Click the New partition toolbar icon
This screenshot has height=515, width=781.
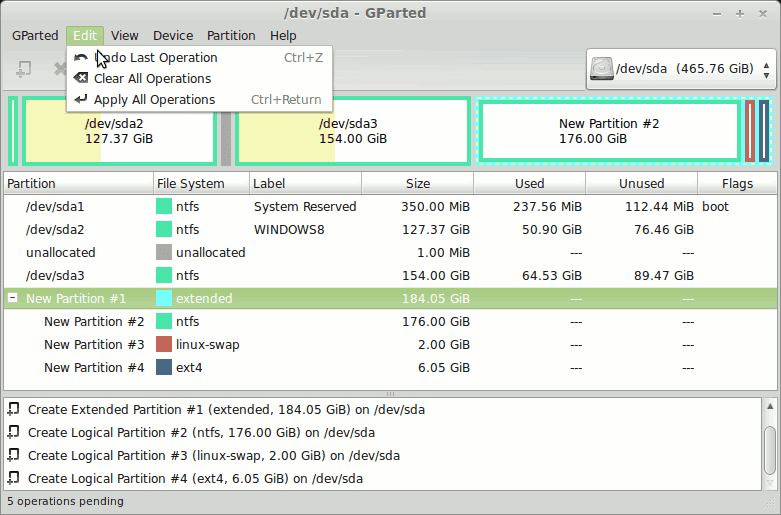coord(24,69)
